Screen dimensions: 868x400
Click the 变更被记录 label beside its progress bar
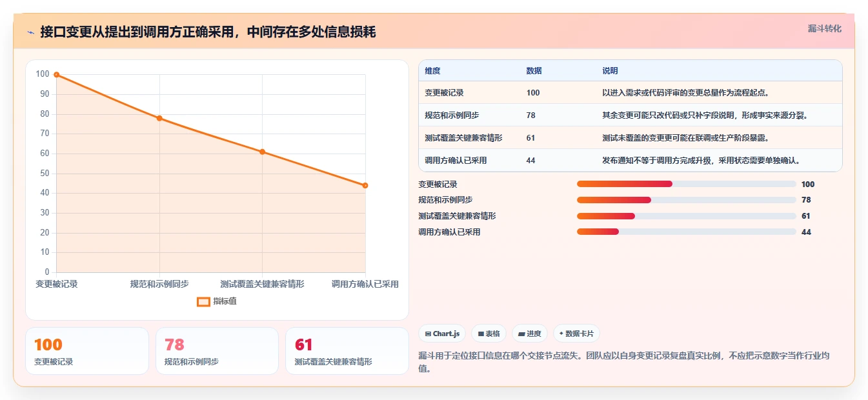[438, 185]
